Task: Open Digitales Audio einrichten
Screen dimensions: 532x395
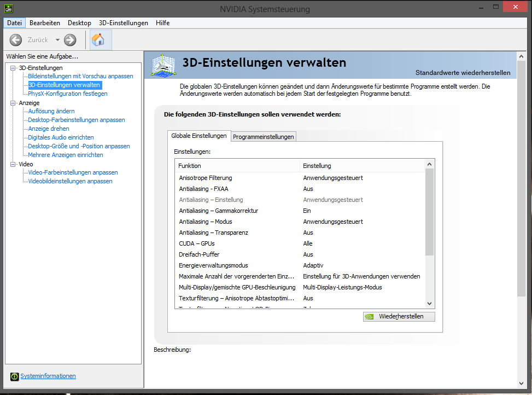Action: coord(61,137)
